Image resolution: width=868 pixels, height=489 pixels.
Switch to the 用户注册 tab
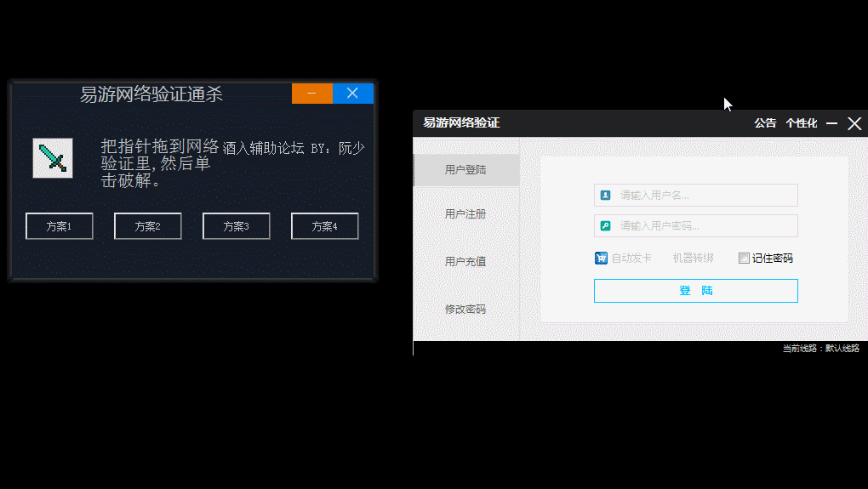pos(466,214)
